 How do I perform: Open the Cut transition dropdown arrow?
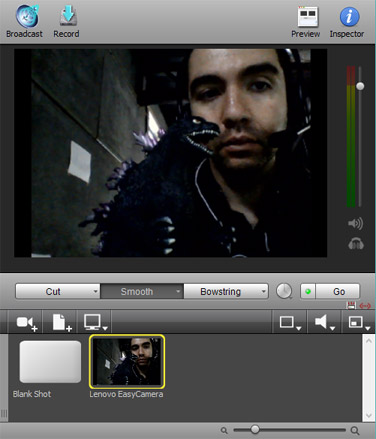[x=95, y=292]
